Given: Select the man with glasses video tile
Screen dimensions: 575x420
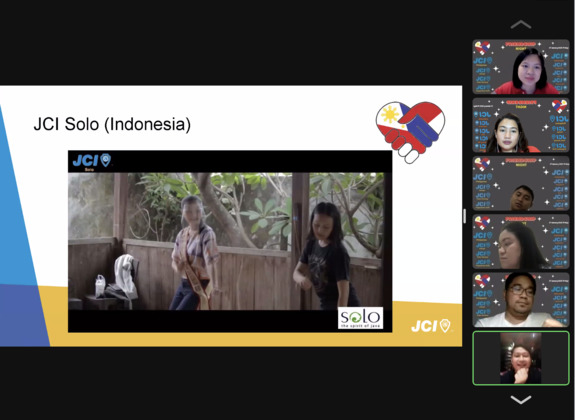Looking at the screenshot, I should [x=521, y=300].
